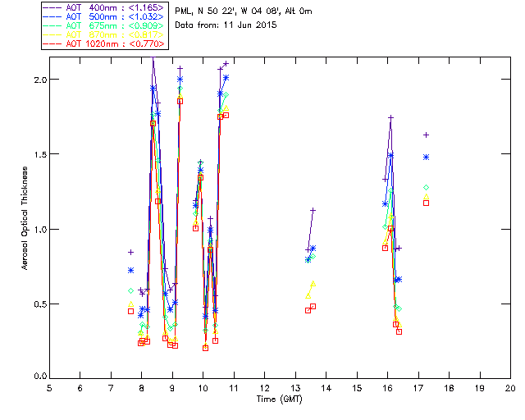Click the AOT 675nm legend entry

[104, 25]
